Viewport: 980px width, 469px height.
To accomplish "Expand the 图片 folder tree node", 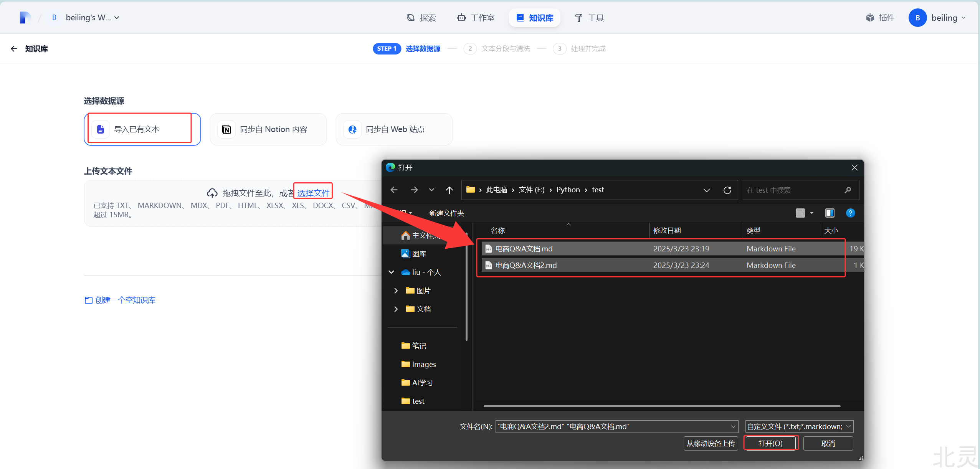I will point(396,291).
